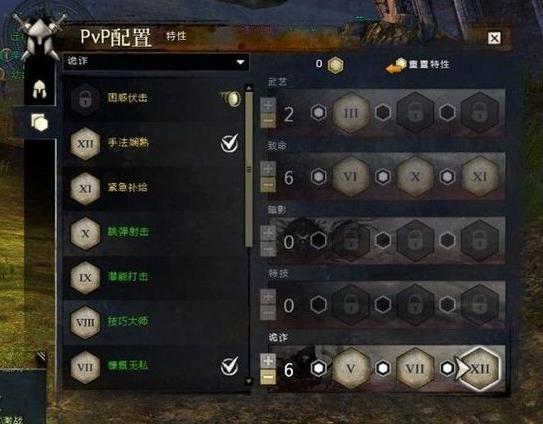Decrease points in the 致命 trait line

268,185
